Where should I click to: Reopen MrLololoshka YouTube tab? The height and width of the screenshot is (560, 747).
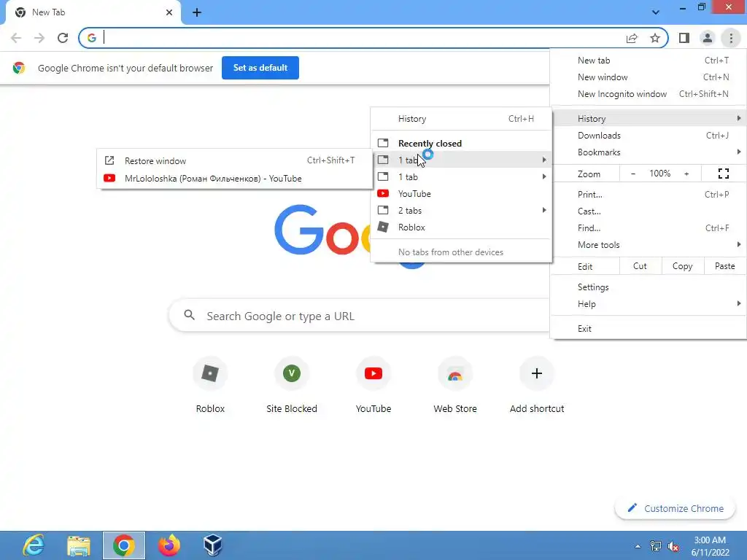(x=234, y=179)
